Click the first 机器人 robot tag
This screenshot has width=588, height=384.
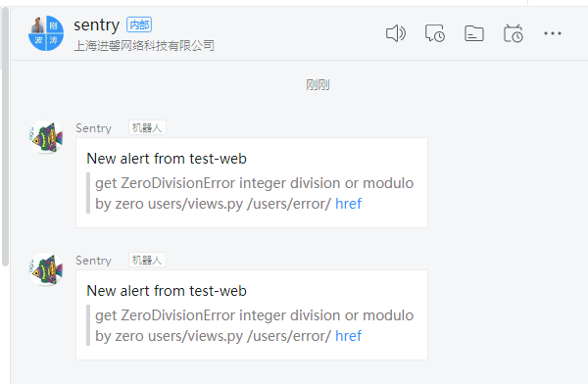click(x=147, y=128)
